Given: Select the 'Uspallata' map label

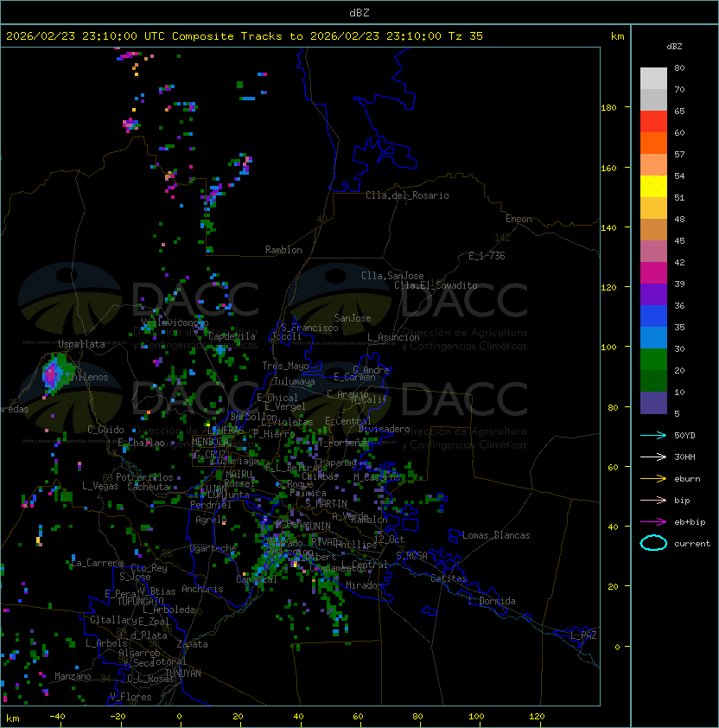Looking at the screenshot, I should point(81,344).
